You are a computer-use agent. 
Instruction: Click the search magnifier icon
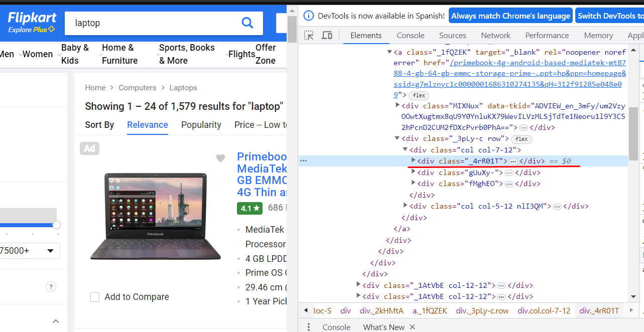point(247,23)
